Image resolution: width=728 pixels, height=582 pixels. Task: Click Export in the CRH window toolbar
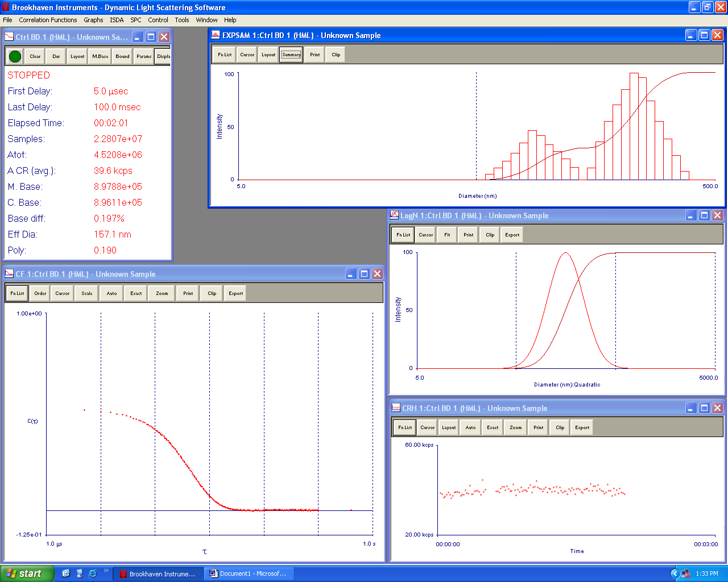tap(582, 427)
